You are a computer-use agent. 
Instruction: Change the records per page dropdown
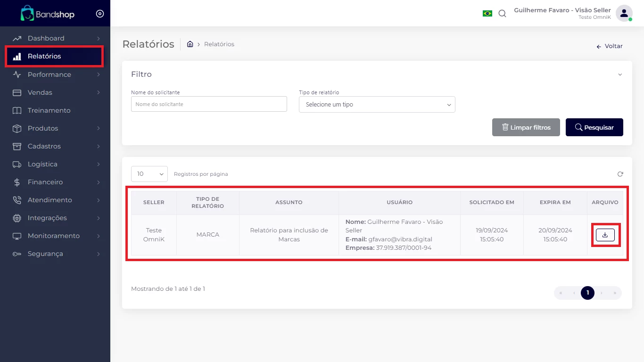tap(149, 174)
